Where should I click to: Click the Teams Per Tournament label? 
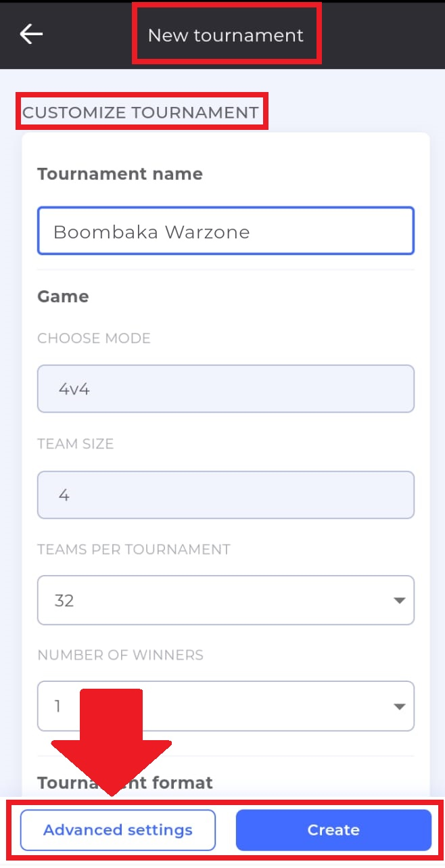point(134,549)
